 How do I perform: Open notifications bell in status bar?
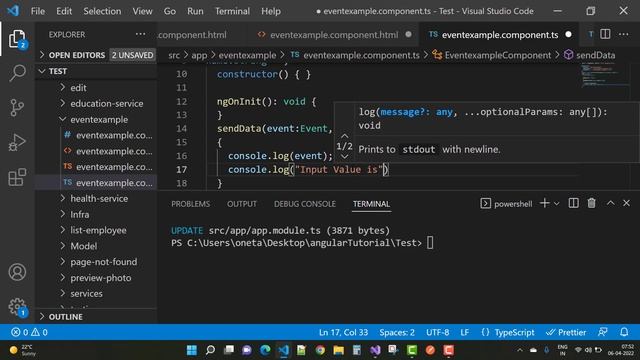coord(624,332)
